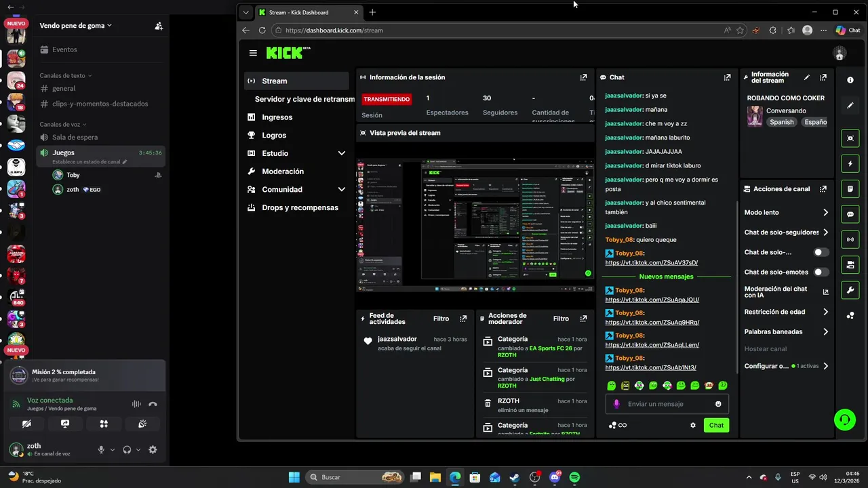Deafen audio with Discord headphones icon
This screenshot has width=868, height=488.
point(127,449)
